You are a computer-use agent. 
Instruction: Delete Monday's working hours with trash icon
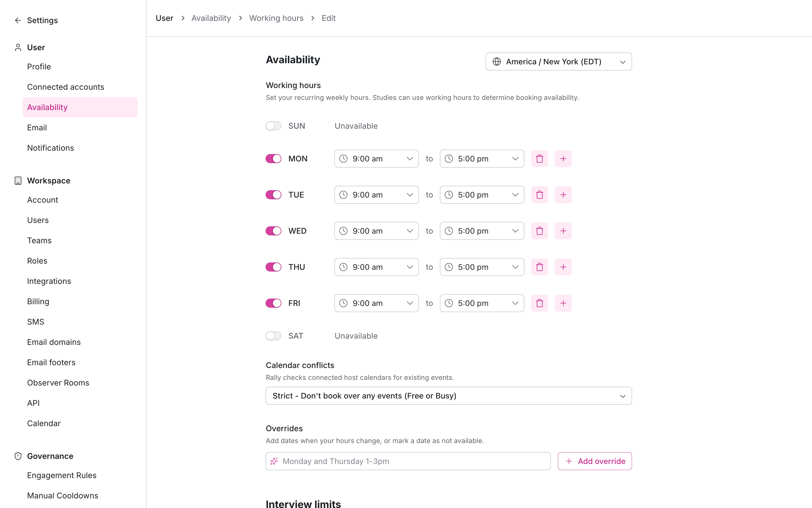(540, 159)
